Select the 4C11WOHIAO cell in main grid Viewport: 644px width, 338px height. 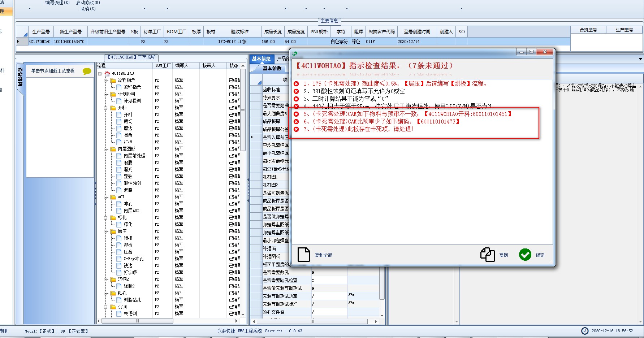click(x=40, y=42)
